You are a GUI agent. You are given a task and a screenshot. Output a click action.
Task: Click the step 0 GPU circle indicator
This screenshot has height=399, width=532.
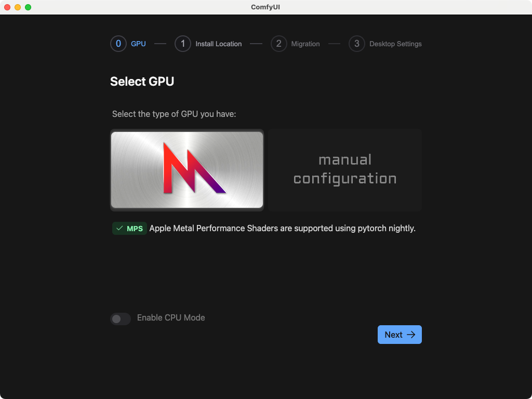118,44
